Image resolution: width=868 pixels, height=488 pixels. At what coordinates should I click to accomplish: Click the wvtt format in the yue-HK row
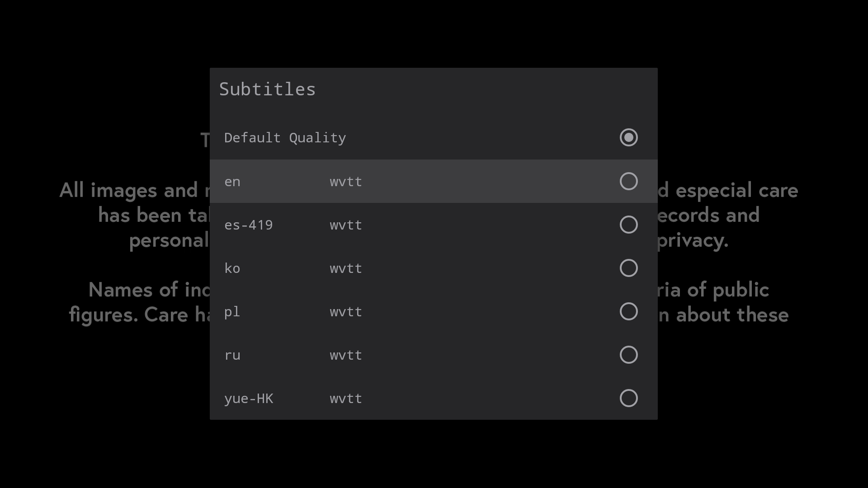(x=346, y=399)
